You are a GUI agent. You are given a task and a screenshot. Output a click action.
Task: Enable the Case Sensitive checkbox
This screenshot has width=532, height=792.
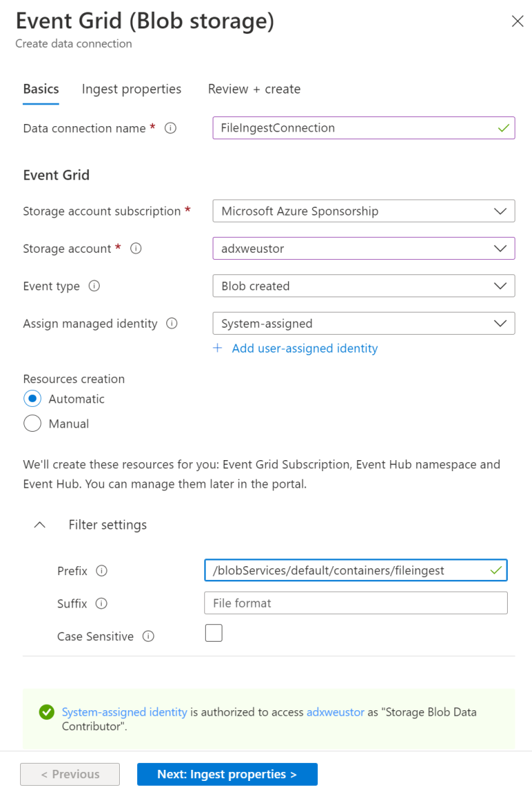213,633
